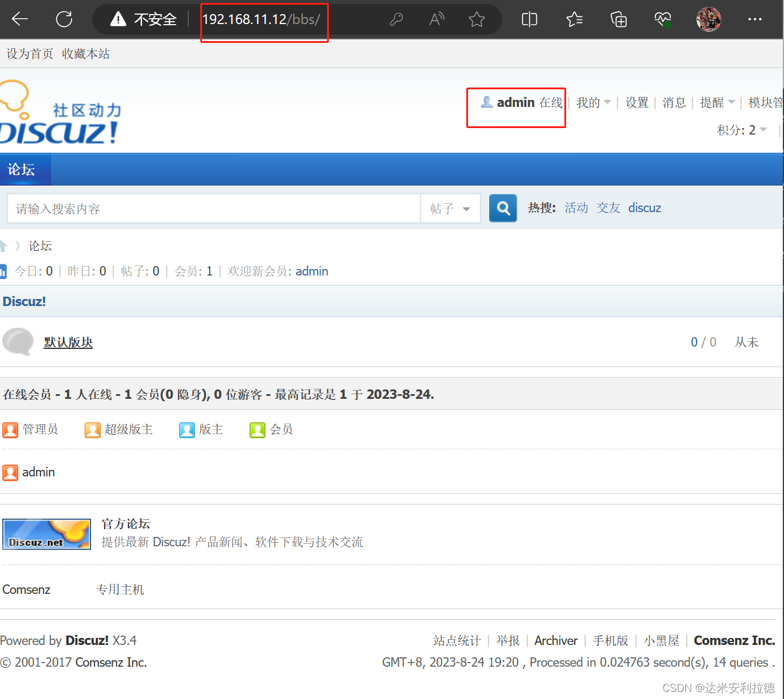Screen dimensions: 784x699
Task: Open the 官方论坛 link
Action: (x=126, y=523)
